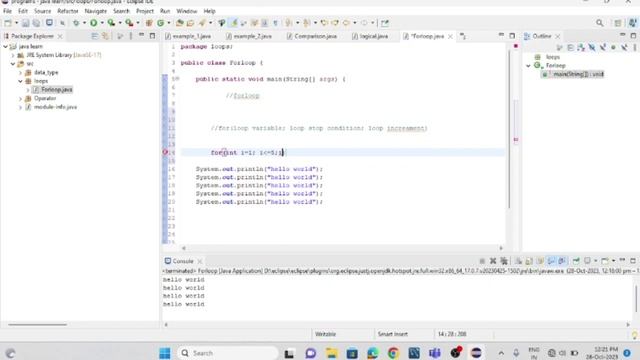Screen dimensions: 640x360
Task: Open the New Java Class dropdown arrow
Action: click(x=169, y=23)
